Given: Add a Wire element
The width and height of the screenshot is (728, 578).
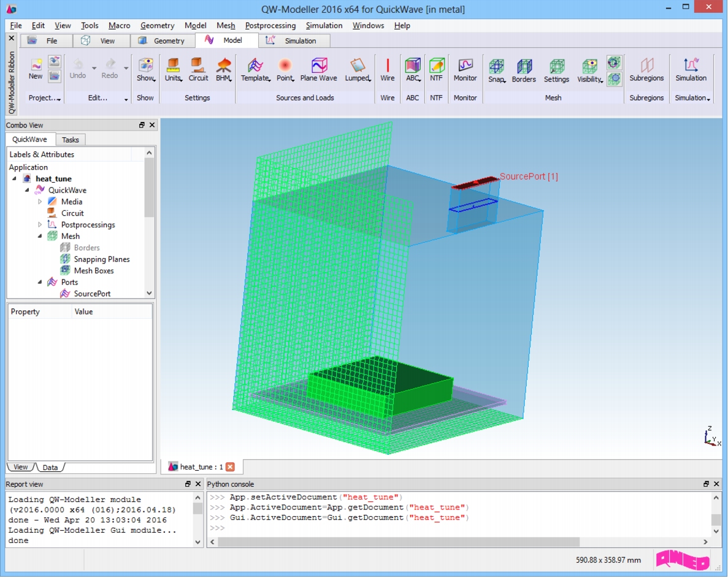Looking at the screenshot, I should tap(387, 69).
